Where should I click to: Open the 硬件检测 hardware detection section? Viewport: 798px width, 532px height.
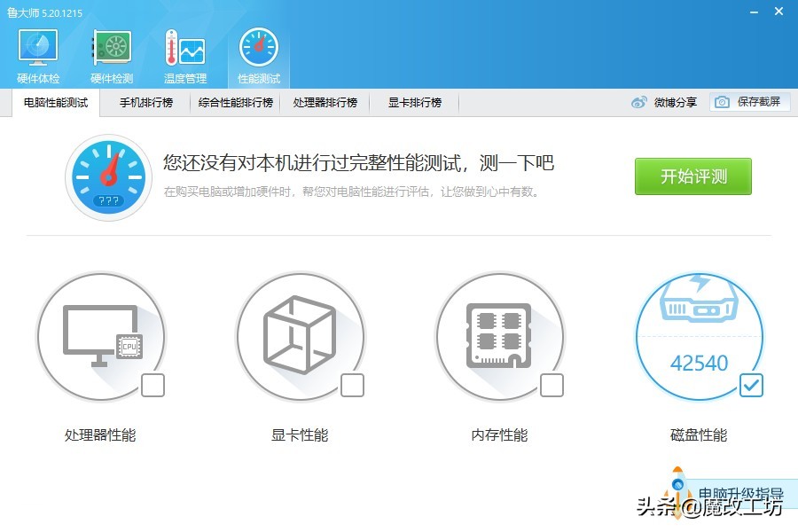[112, 56]
